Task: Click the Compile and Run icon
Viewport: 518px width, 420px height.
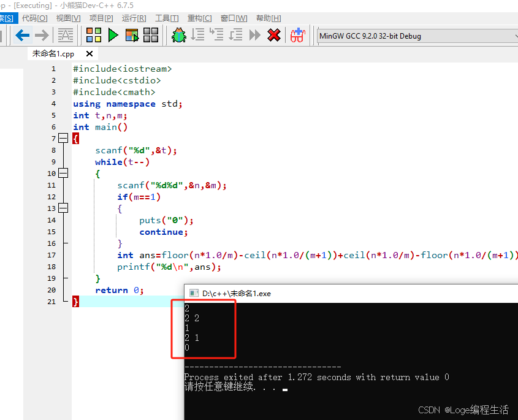Action: coord(132,35)
